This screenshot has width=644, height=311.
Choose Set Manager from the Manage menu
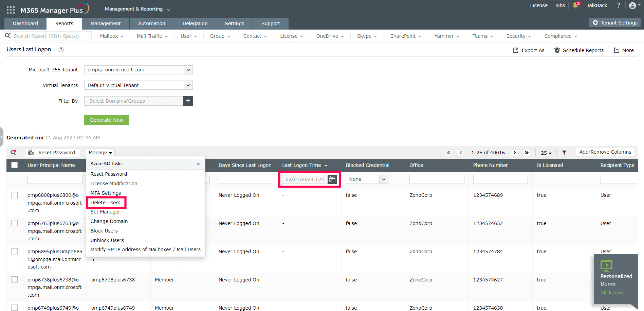[105, 212]
